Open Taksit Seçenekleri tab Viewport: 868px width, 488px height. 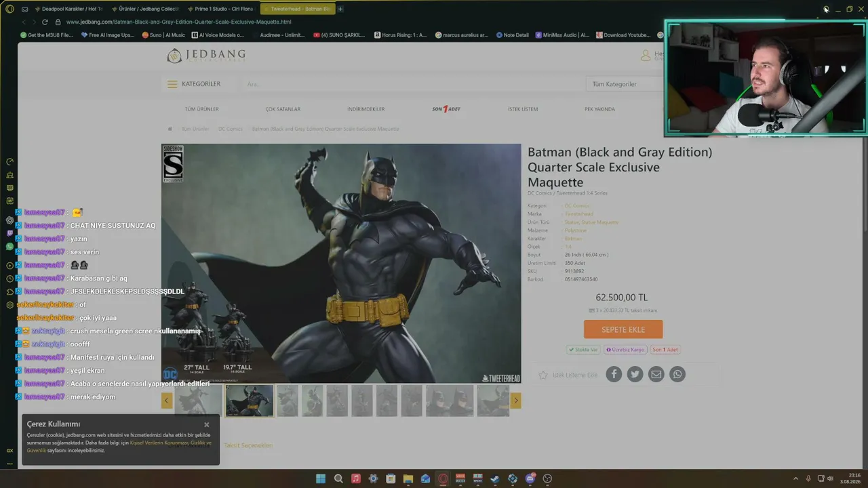[x=248, y=445]
